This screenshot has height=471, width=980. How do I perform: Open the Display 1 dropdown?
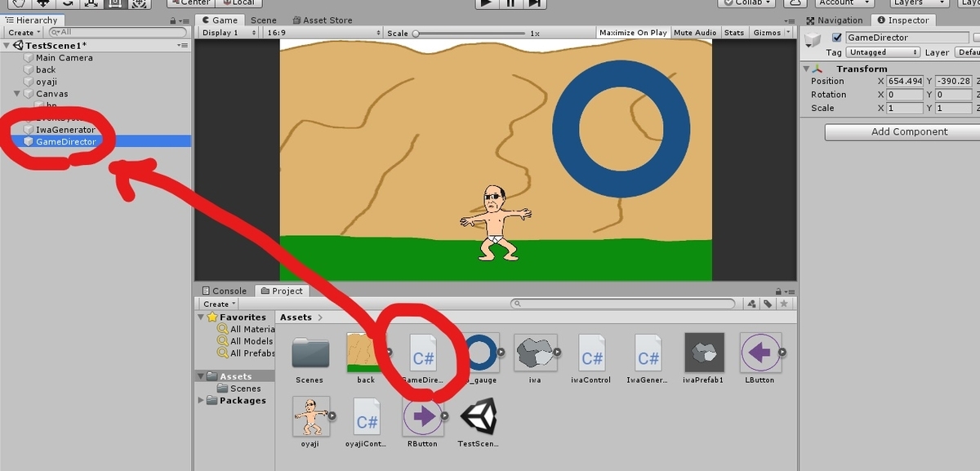[x=229, y=33]
